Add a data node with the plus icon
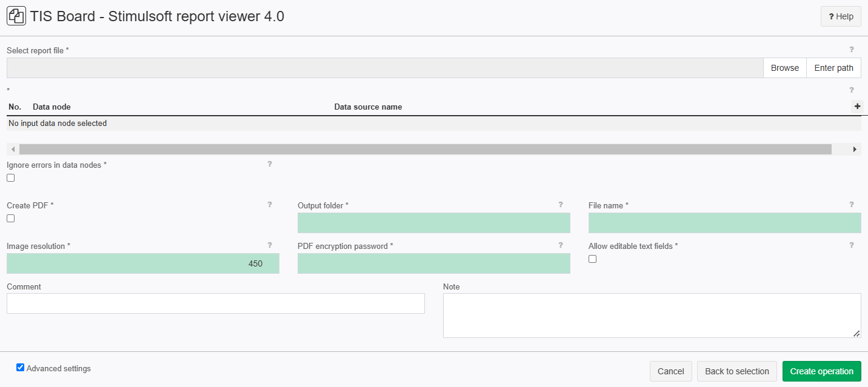The width and height of the screenshot is (868, 387). click(x=857, y=107)
